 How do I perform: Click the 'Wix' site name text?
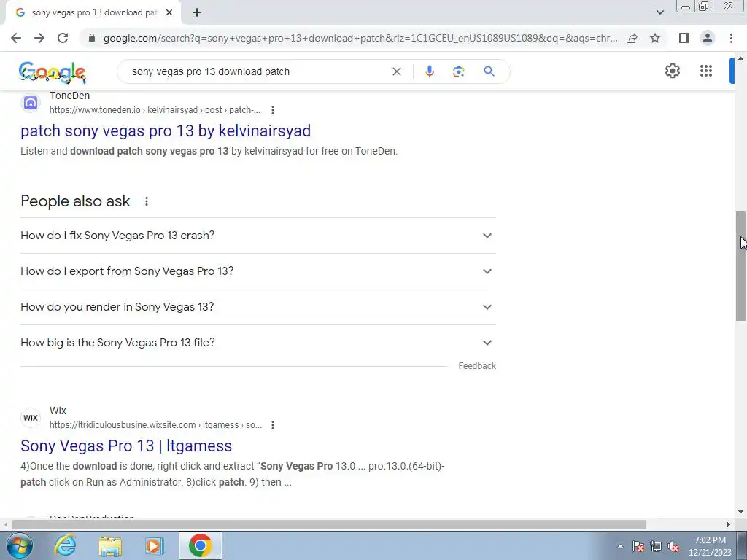point(58,411)
